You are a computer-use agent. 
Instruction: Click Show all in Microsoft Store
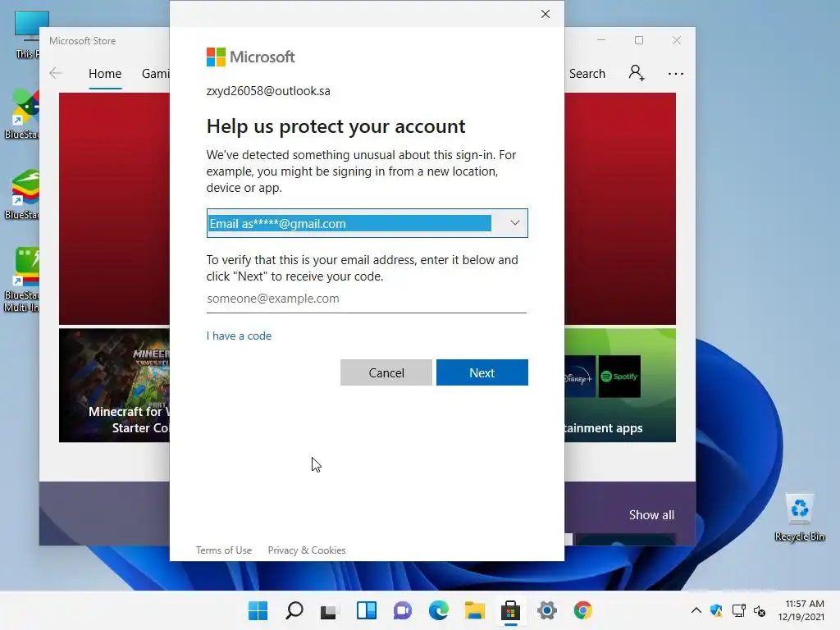651,515
